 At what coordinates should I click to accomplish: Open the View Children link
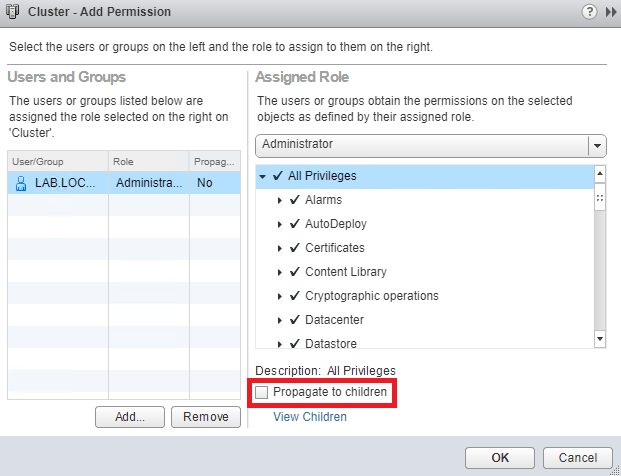click(310, 417)
